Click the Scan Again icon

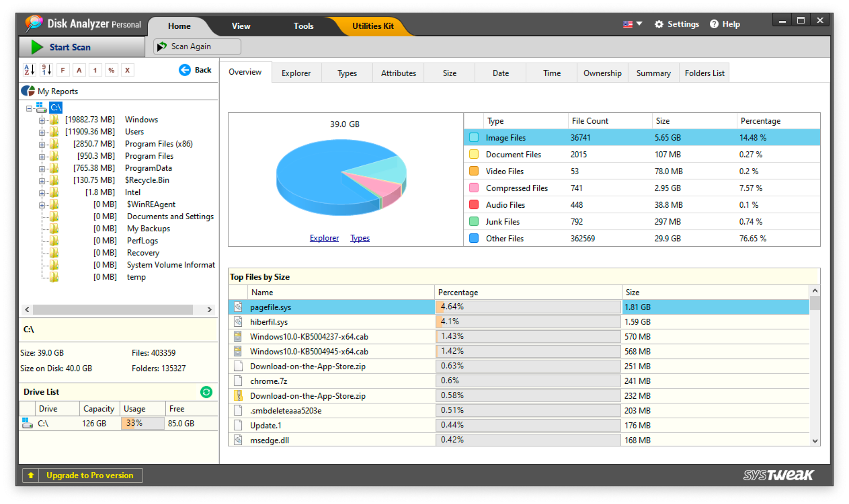pos(162,46)
